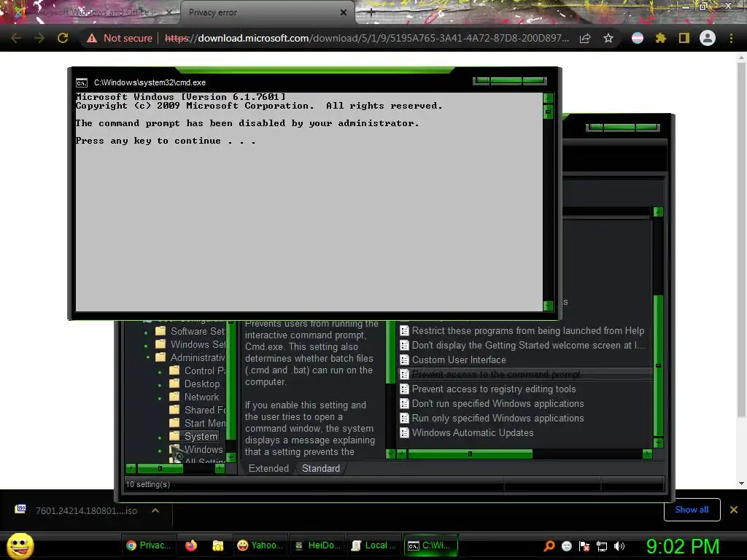
Task: Click Show all downloads button
Action: click(x=692, y=510)
